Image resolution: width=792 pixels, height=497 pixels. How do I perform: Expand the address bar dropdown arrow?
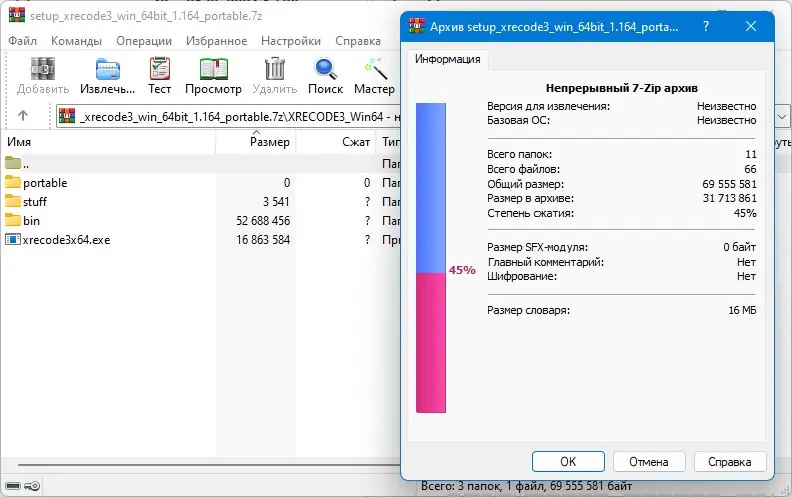pos(782,117)
